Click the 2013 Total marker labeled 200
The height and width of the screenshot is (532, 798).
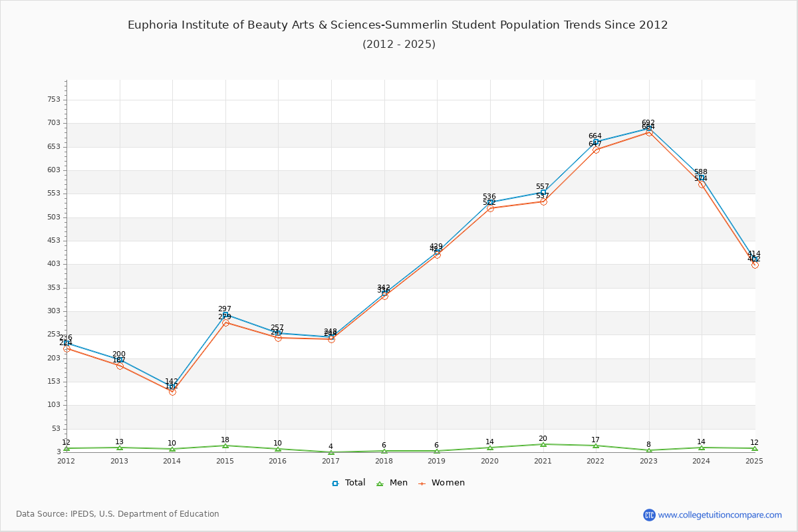click(x=120, y=360)
